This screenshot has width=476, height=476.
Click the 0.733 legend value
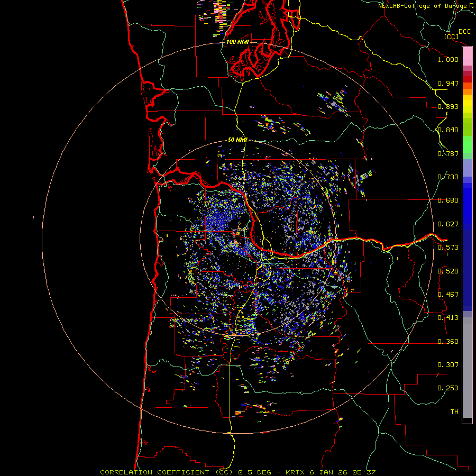[448, 177]
